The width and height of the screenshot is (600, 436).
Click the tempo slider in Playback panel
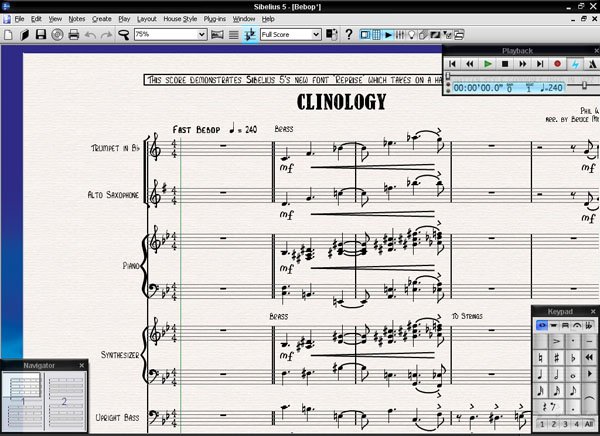[583, 87]
